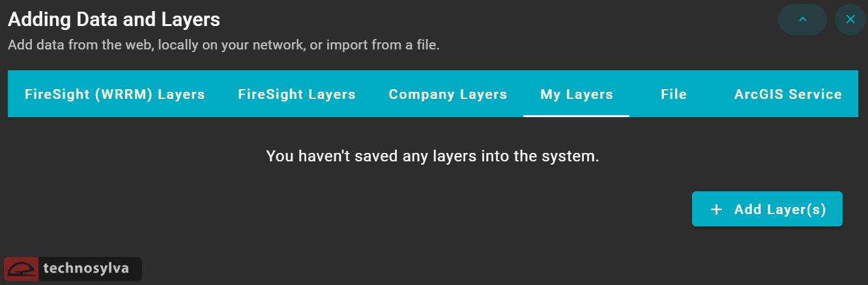Image resolution: width=868 pixels, height=285 pixels.
Task: Select the Company Layers tab
Action: (x=448, y=94)
